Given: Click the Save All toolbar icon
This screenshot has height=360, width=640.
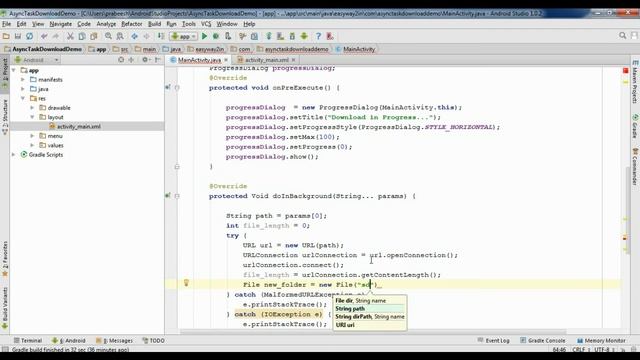Looking at the screenshot, I should (18, 36).
